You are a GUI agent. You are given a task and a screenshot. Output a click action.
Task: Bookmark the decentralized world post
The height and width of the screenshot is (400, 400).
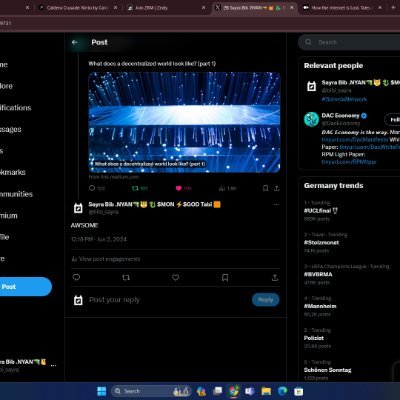(x=265, y=188)
